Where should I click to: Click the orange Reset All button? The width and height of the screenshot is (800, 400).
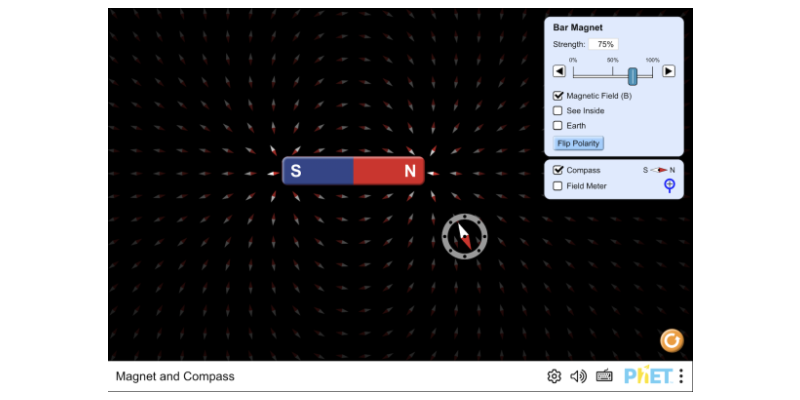click(x=672, y=341)
